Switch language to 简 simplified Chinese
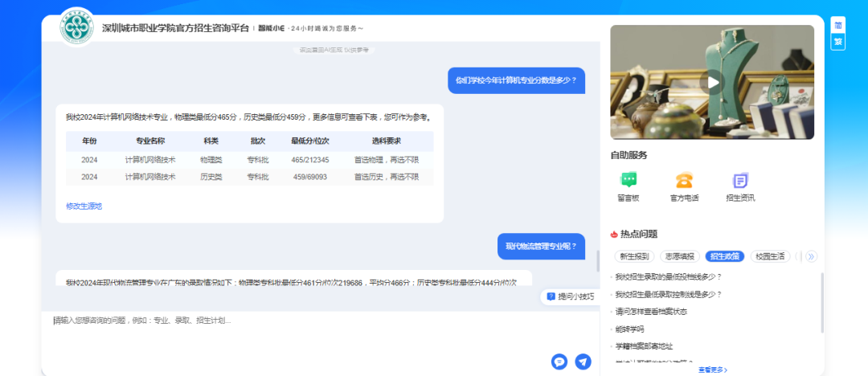Image resolution: width=868 pixels, height=376 pixels. click(838, 24)
